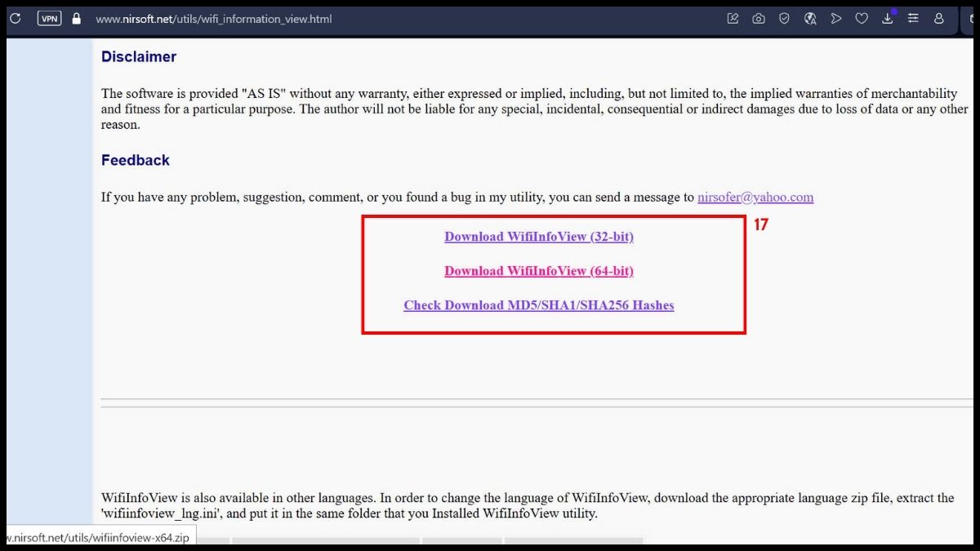Image resolution: width=980 pixels, height=551 pixels.
Task: Open the ad blocker shield icon
Action: click(784, 19)
